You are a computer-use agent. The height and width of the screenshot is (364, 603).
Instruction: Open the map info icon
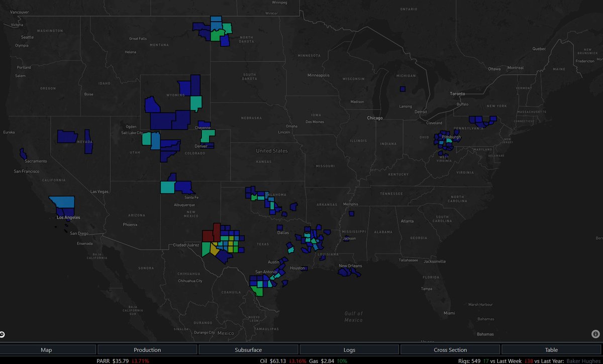point(595,334)
